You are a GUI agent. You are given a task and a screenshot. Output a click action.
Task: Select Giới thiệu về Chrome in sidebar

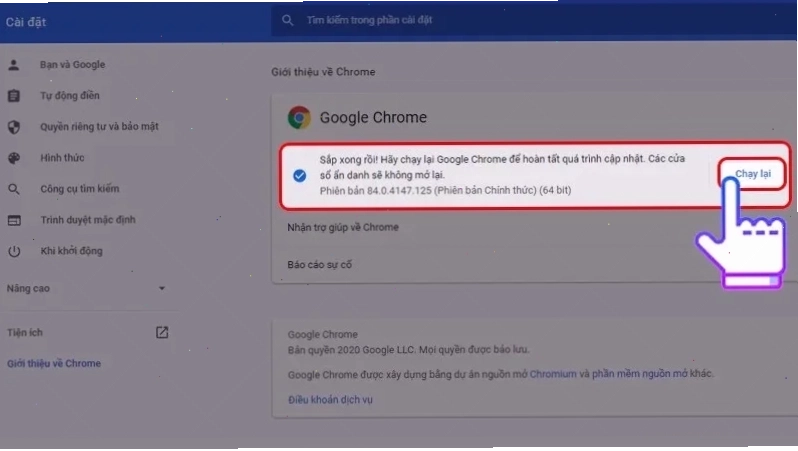54,363
